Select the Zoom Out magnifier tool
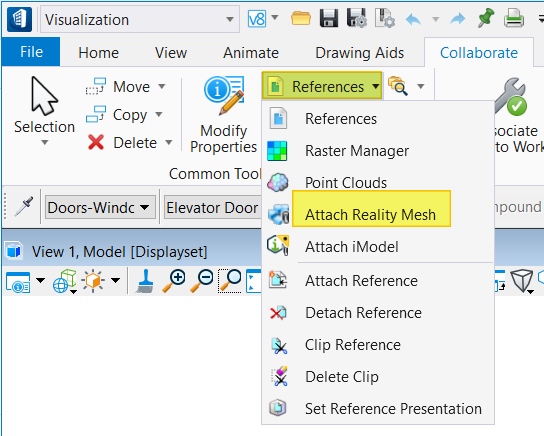 pyautogui.click(x=202, y=281)
